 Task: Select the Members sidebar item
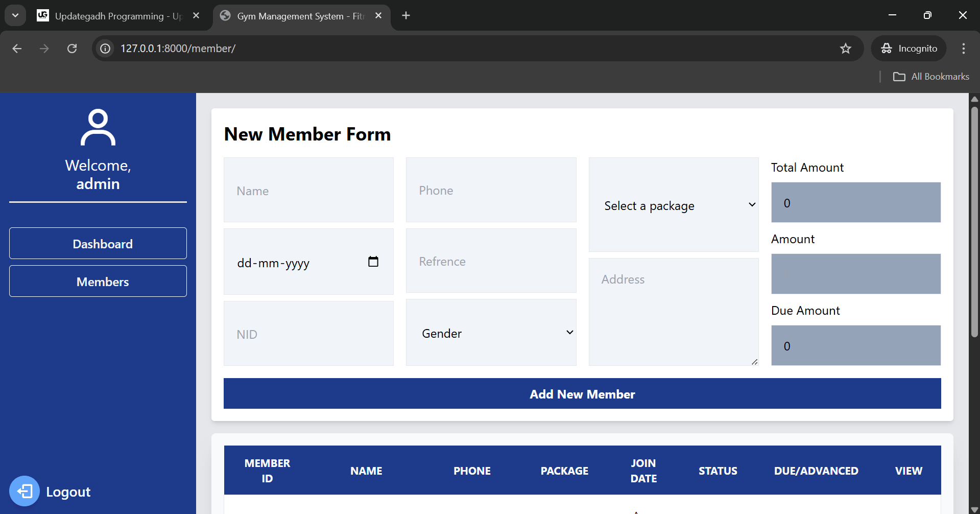coord(98,281)
